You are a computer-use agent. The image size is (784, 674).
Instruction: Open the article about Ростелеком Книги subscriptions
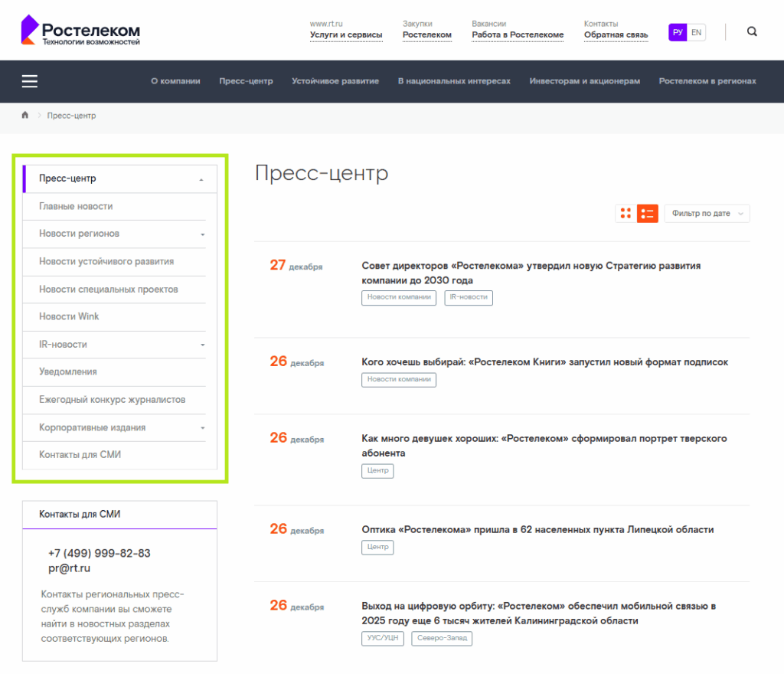(x=544, y=362)
